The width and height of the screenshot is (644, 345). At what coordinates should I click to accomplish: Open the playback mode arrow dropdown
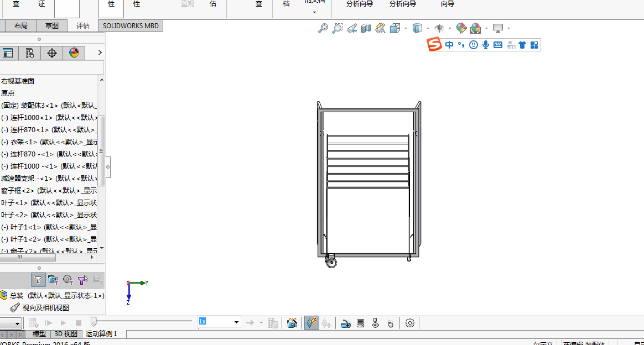[x=261, y=323]
